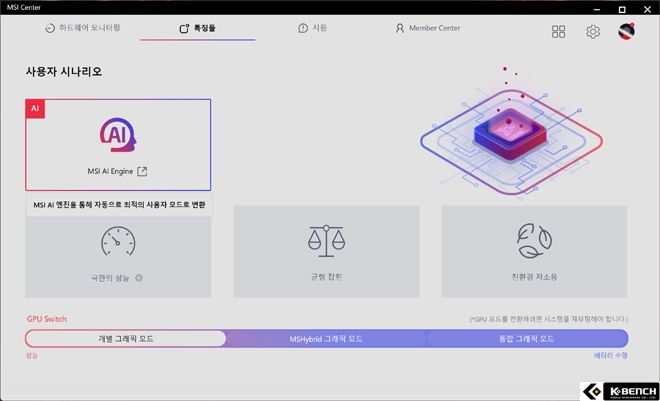
Task: Open settings via the gear icon
Action: (x=593, y=32)
